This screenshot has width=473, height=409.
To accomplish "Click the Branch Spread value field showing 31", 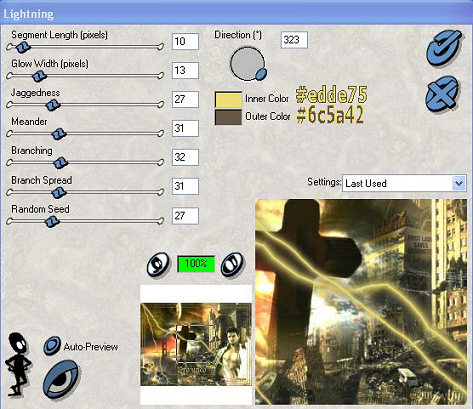I will point(185,186).
